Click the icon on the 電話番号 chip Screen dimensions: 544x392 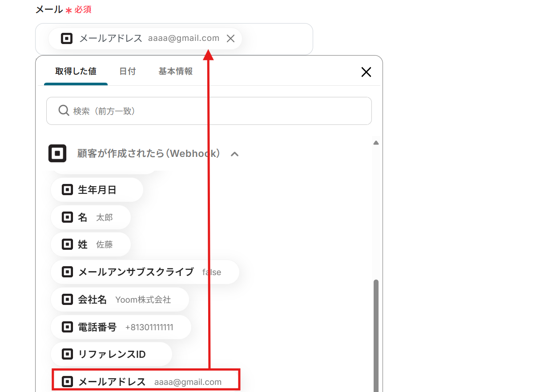pos(67,327)
